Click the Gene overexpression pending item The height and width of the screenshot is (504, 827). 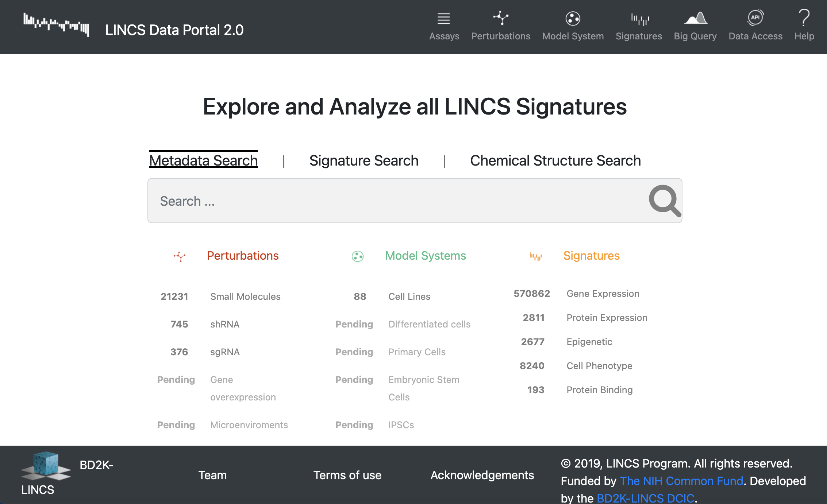pyautogui.click(x=243, y=388)
